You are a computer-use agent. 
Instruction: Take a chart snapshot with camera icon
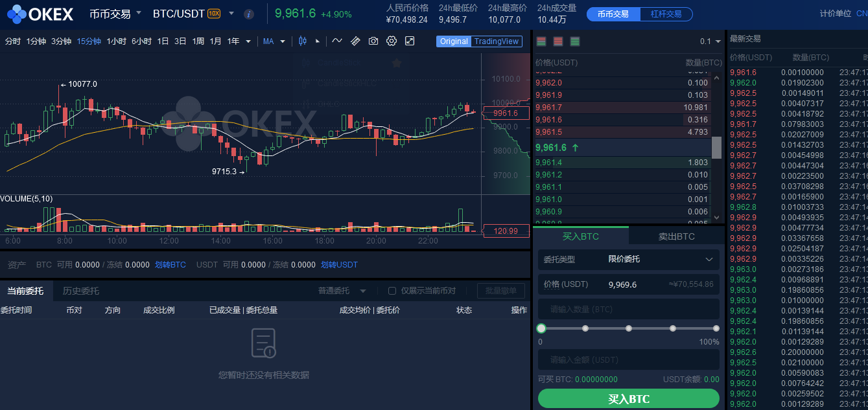pos(373,41)
